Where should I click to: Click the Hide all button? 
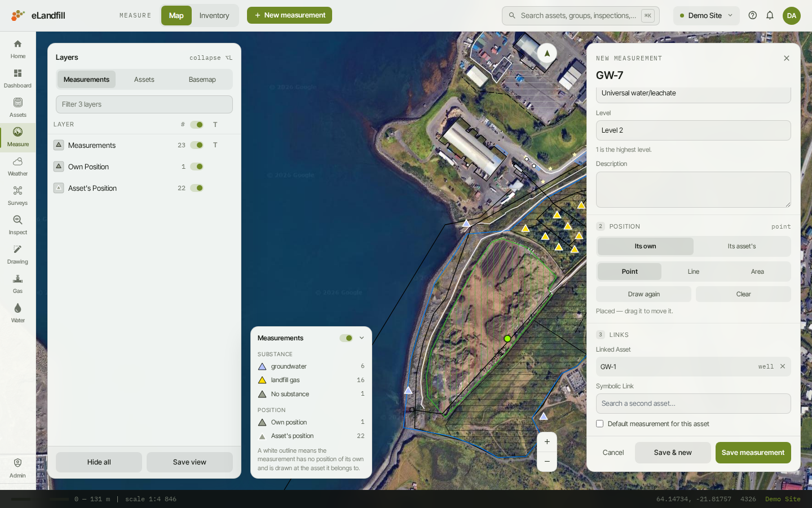pyautogui.click(x=99, y=462)
